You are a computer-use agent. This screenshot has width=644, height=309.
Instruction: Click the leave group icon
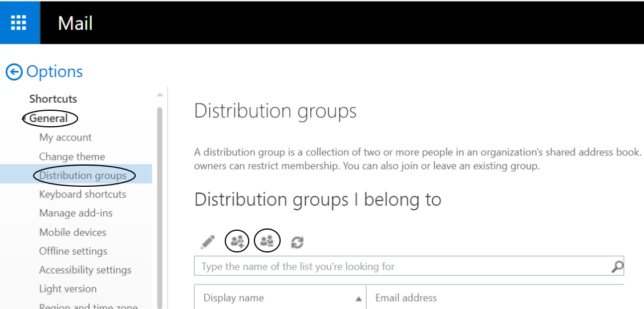(267, 242)
